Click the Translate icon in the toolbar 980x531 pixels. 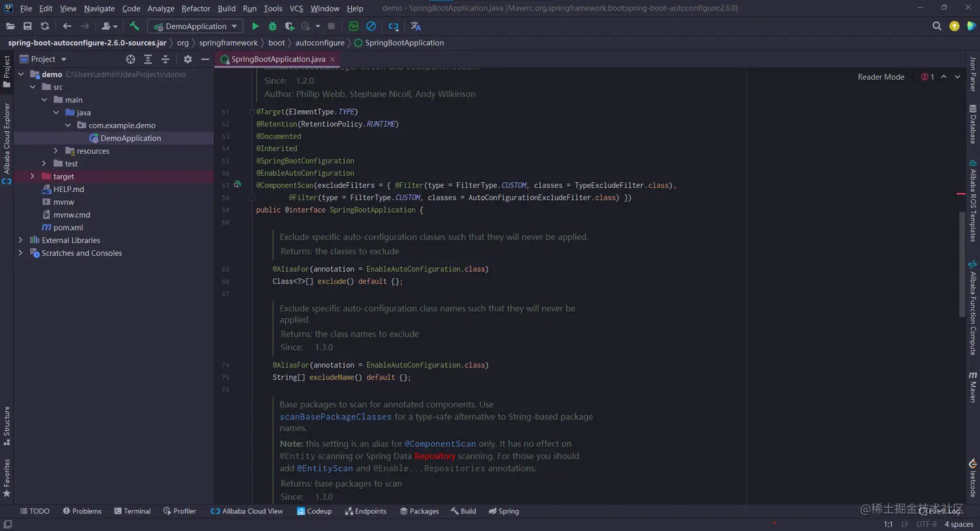click(415, 27)
